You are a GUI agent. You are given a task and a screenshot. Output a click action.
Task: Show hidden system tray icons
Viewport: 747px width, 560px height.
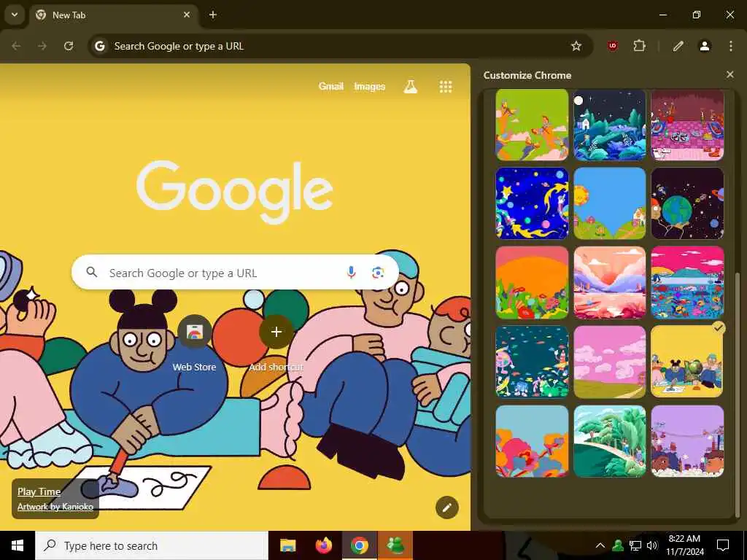pos(600,545)
